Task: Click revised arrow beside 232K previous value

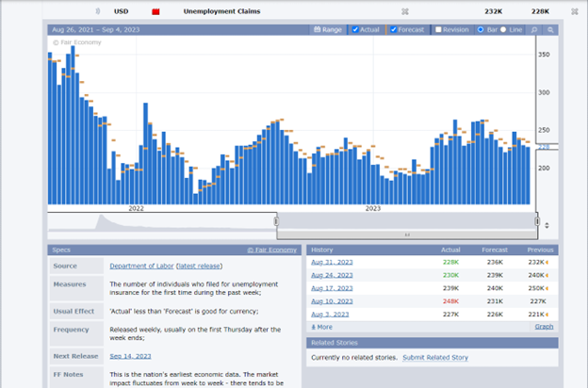Action: click(547, 263)
